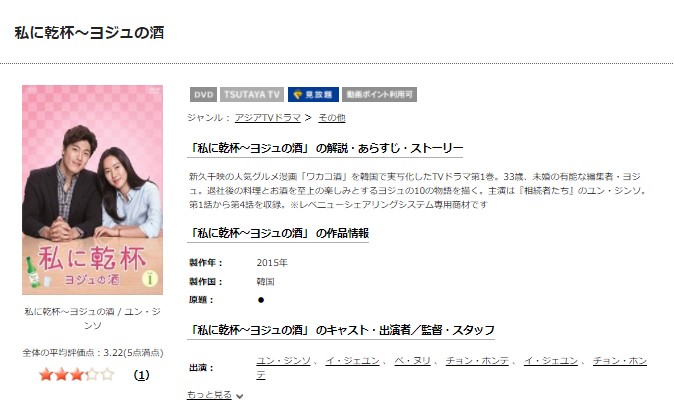Click the second red rating star

(61, 374)
